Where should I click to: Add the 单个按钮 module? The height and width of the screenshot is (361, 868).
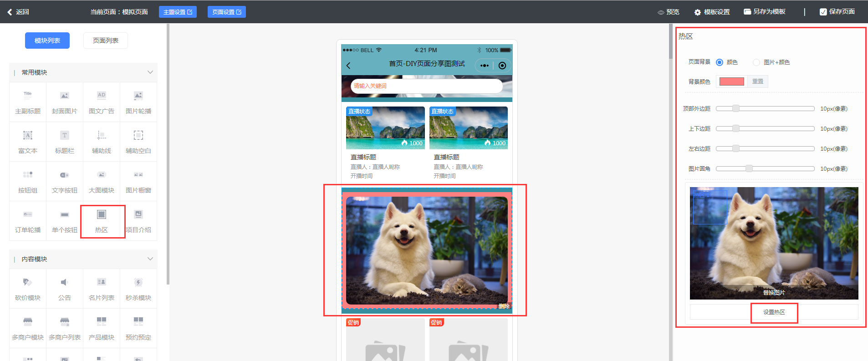(65, 221)
